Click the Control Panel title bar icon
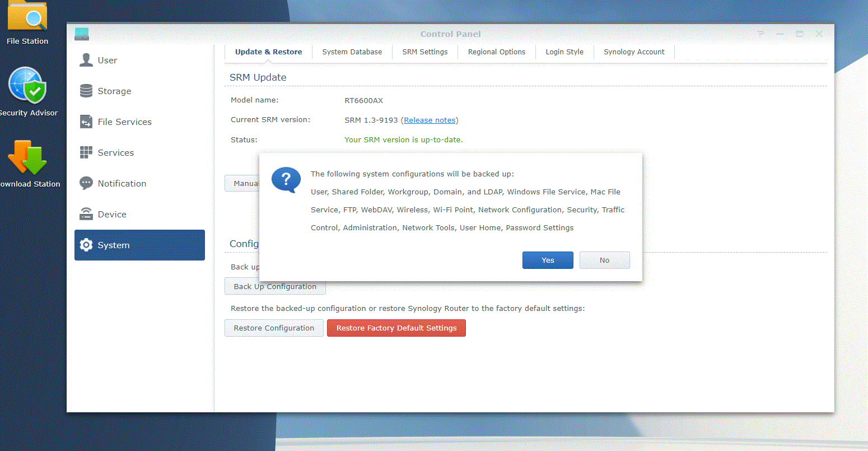The height and width of the screenshot is (451, 868). point(82,34)
